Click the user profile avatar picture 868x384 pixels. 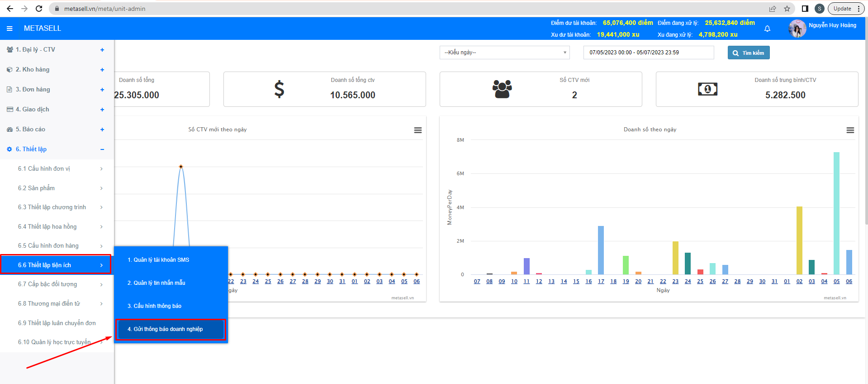797,29
